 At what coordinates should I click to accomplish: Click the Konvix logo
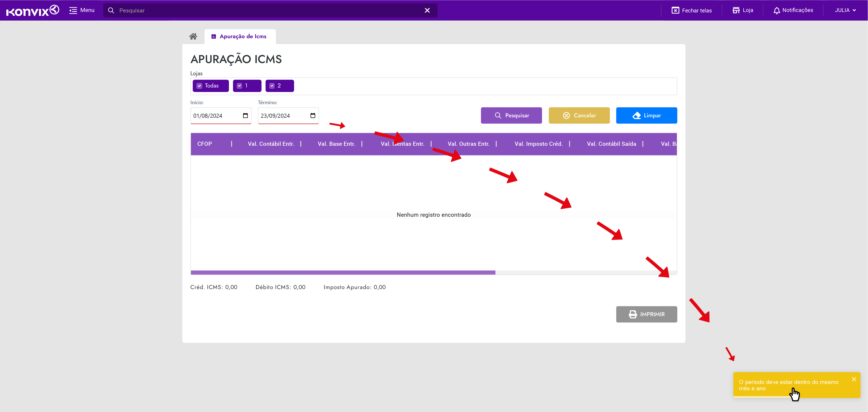click(32, 10)
